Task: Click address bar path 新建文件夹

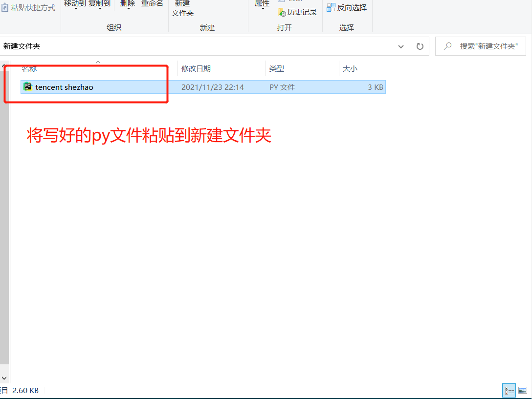Action: (x=22, y=46)
